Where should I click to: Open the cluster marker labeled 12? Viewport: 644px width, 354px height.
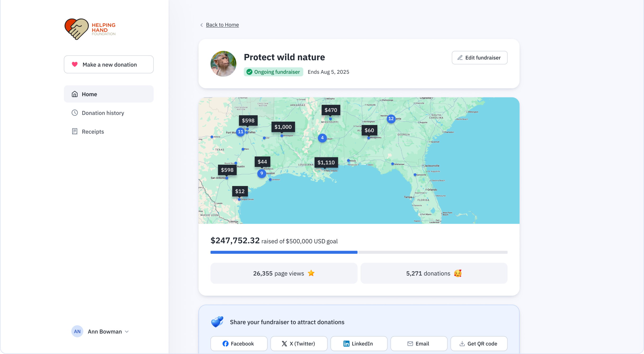click(391, 119)
